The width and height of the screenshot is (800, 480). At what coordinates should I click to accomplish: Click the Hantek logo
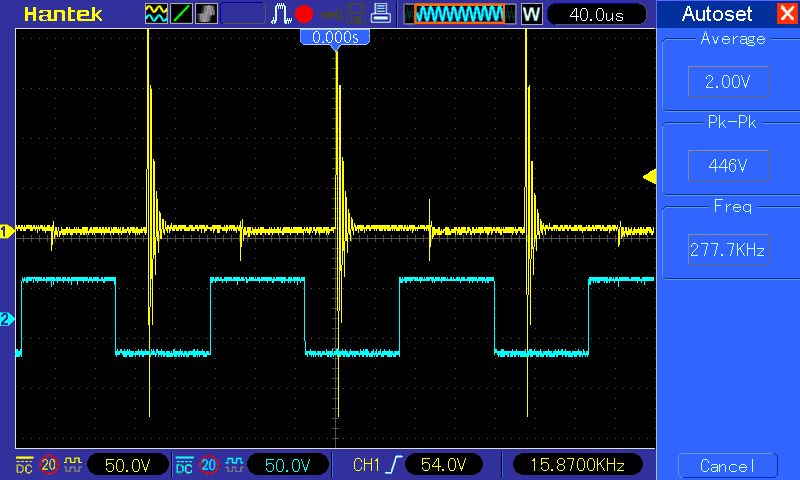click(63, 14)
